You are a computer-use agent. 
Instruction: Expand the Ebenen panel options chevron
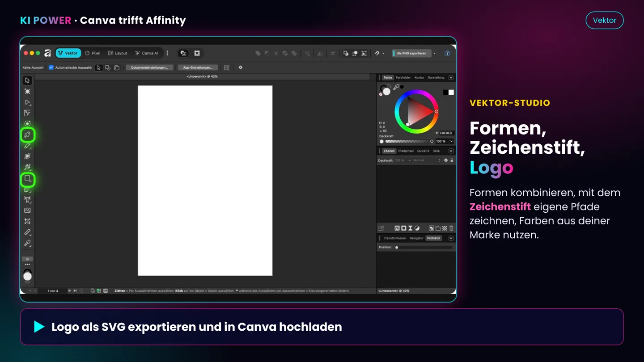(451, 151)
